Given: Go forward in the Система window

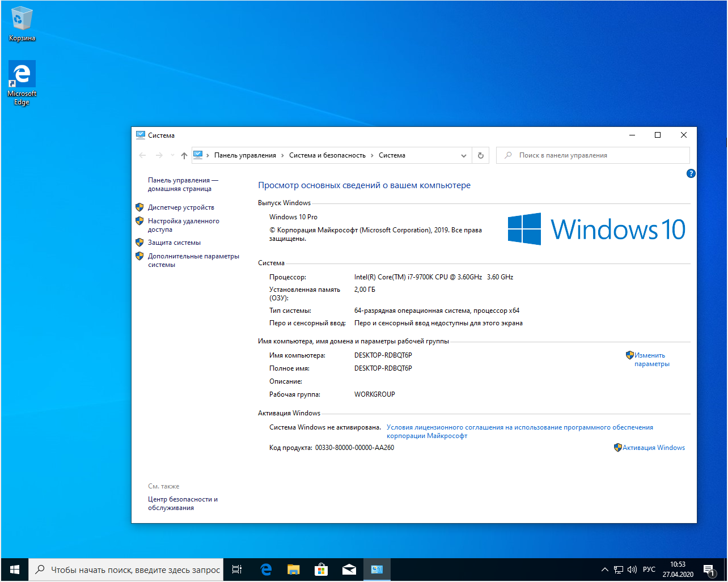Looking at the screenshot, I should point(159,155).
